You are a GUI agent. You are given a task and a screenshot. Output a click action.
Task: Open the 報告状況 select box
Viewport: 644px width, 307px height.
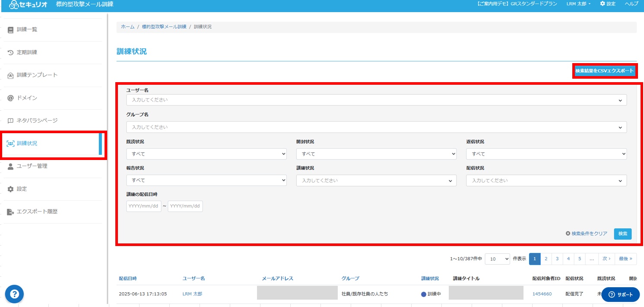tap(206, 180)
